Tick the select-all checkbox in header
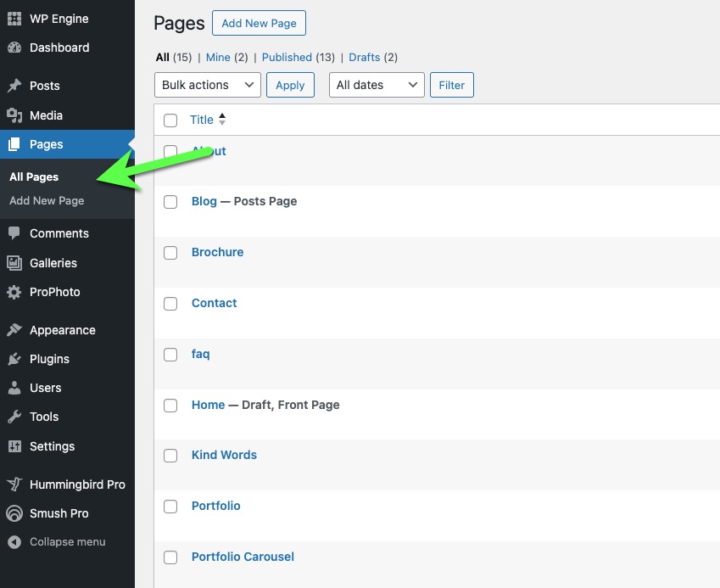The image size is (720, 588). tap(170, 120)
